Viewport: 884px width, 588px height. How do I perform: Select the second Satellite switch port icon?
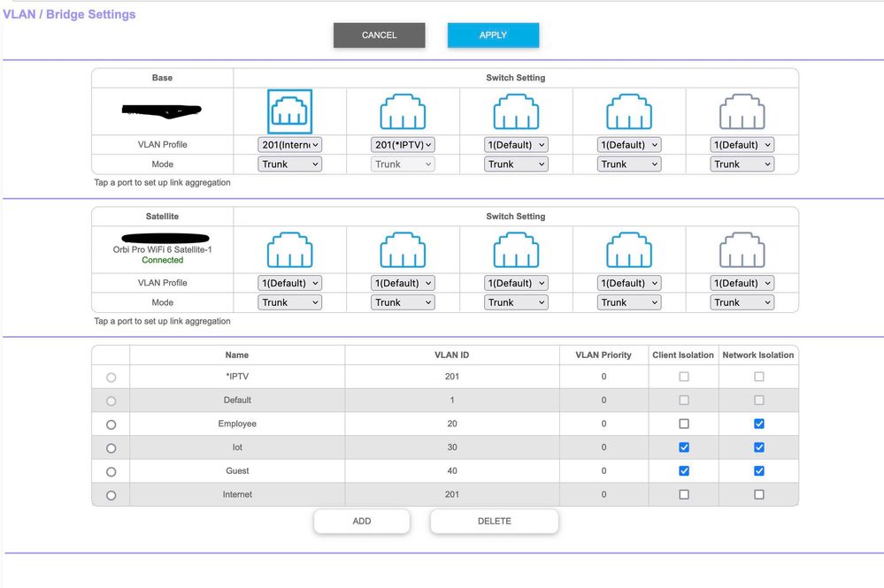(403, 250)
